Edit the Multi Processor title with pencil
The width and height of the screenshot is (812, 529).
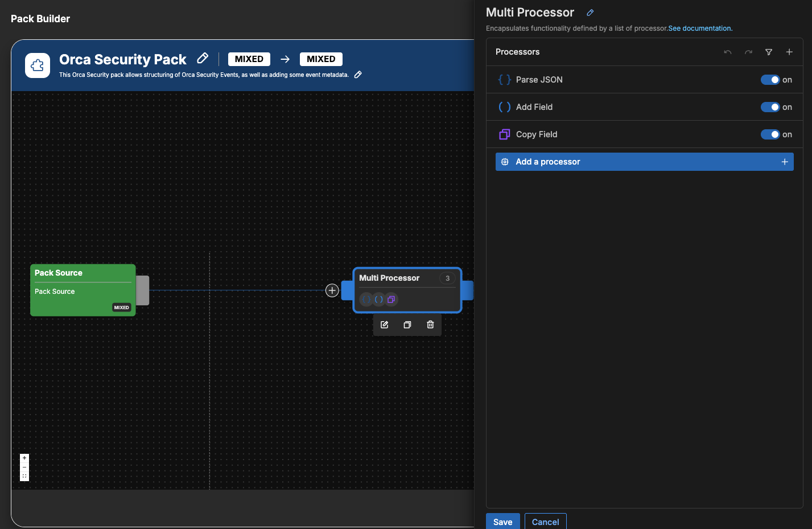590,13
